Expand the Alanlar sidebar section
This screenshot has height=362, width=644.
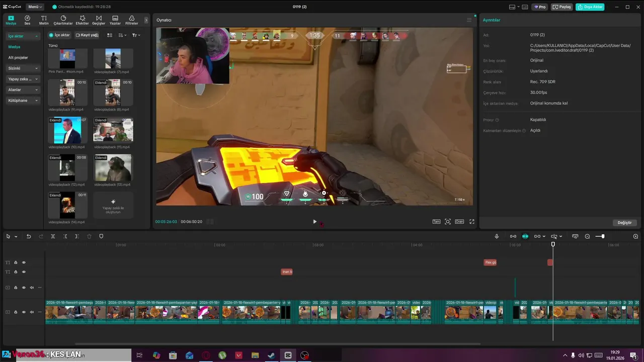pos(23,89)
